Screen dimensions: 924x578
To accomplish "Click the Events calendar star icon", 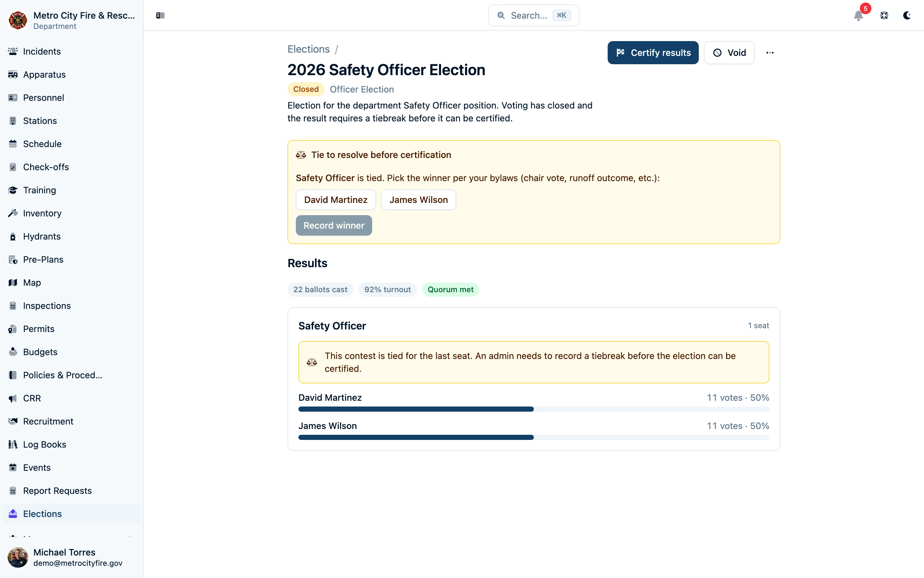I will (x=13, y=468).
